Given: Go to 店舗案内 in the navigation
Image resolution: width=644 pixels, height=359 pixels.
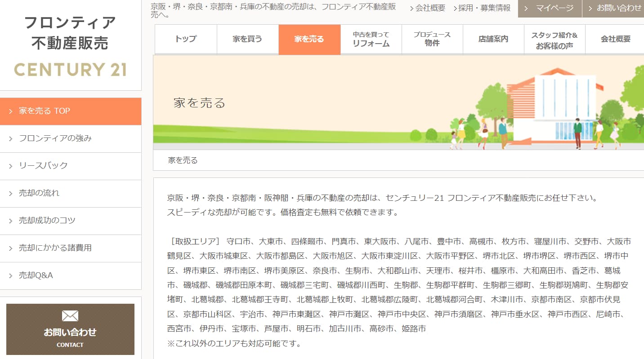Looking at the screenshot, I should click(x=493, y=39).
